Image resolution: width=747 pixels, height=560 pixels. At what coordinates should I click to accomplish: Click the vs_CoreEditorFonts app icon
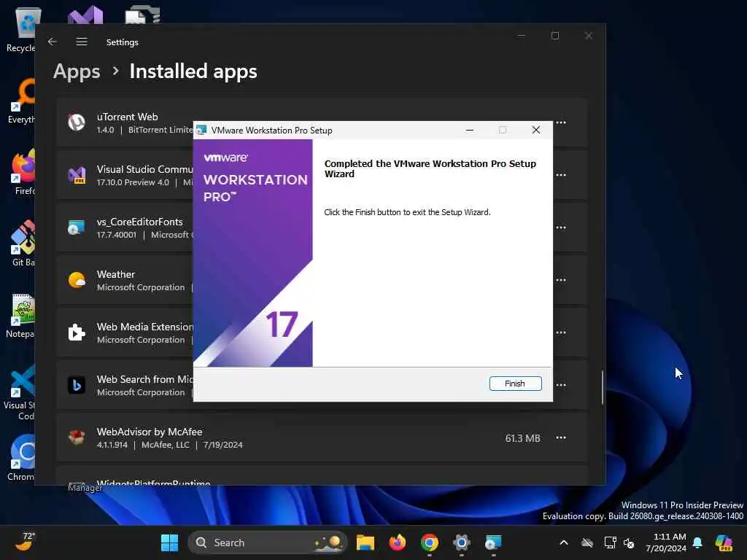[x=76, y=227]
